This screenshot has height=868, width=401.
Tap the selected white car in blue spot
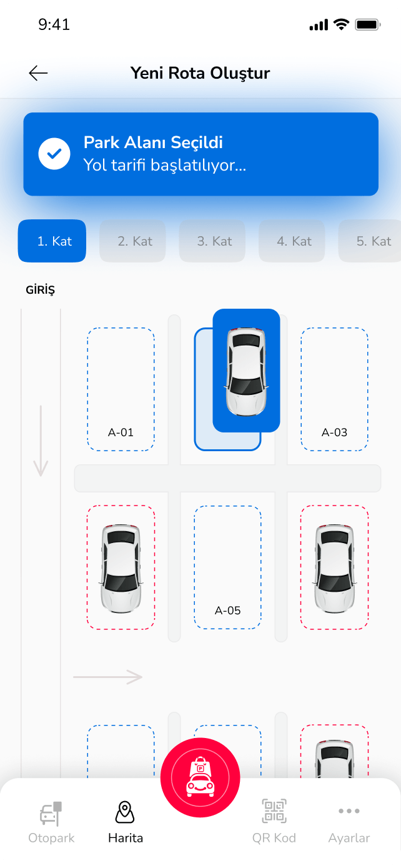pyautogui.click(x=246, y=371)
